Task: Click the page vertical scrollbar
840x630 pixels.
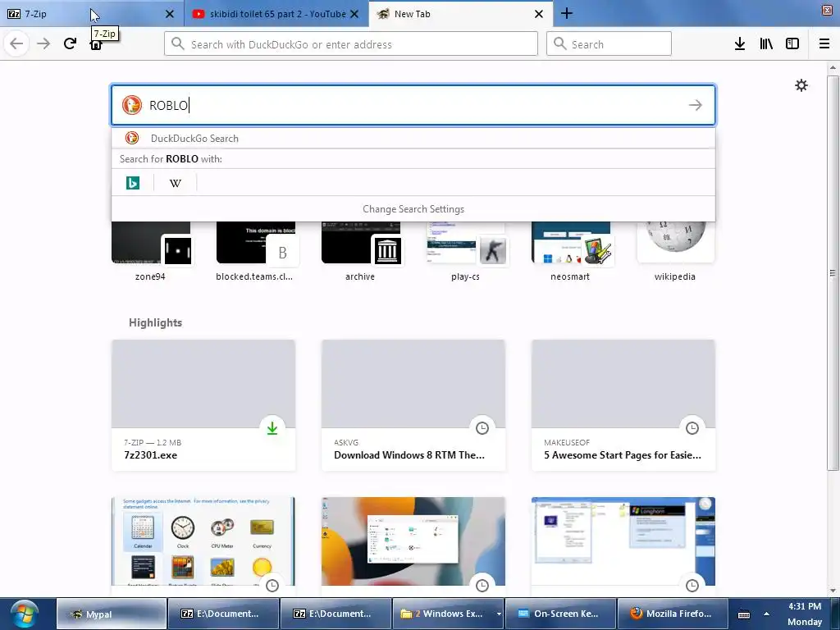Action: coord(833,273)
